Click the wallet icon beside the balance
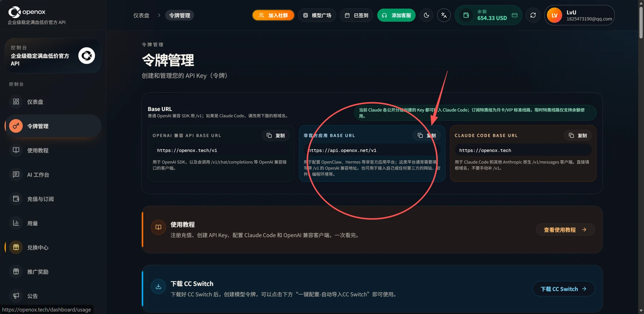The height and width of the screenshot is (314, 644). pos(466,15)
